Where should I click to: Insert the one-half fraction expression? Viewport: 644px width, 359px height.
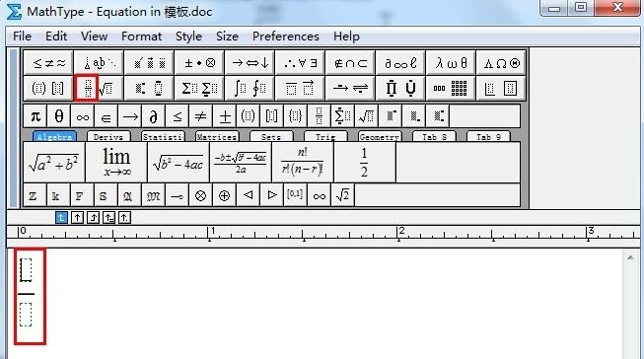click(365, 163)
